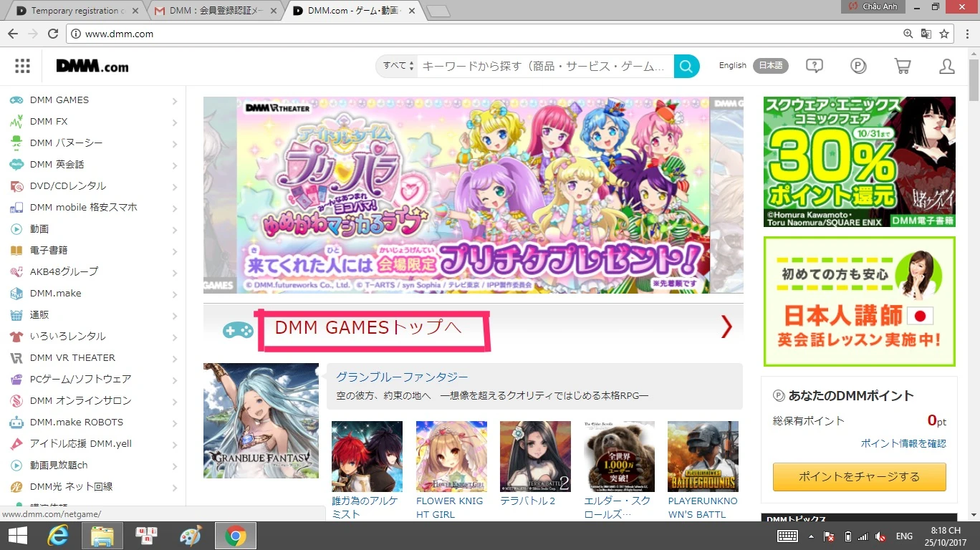Screen dimensions: 980x550
Task: Click the translate page icon in address bar
Action: click(x=926, y=34)
